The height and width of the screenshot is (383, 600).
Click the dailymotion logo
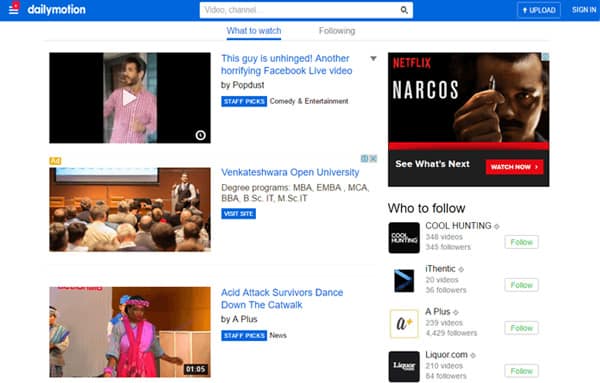pyautogui.click(x=57, y=10)
